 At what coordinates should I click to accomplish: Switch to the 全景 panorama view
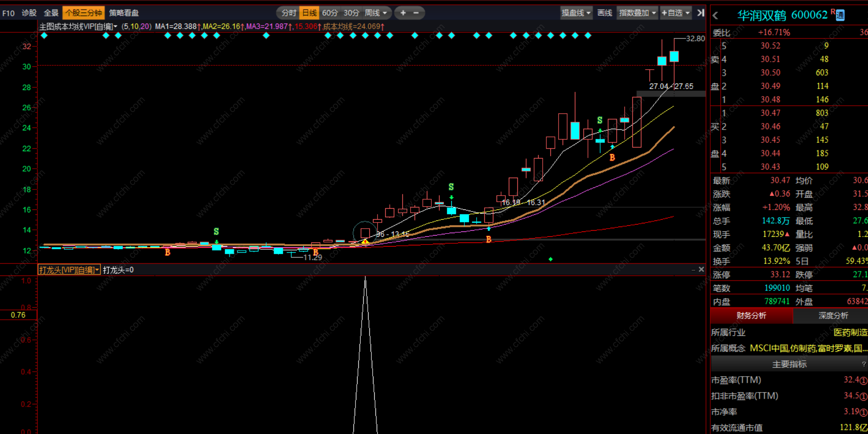[51, 13]
